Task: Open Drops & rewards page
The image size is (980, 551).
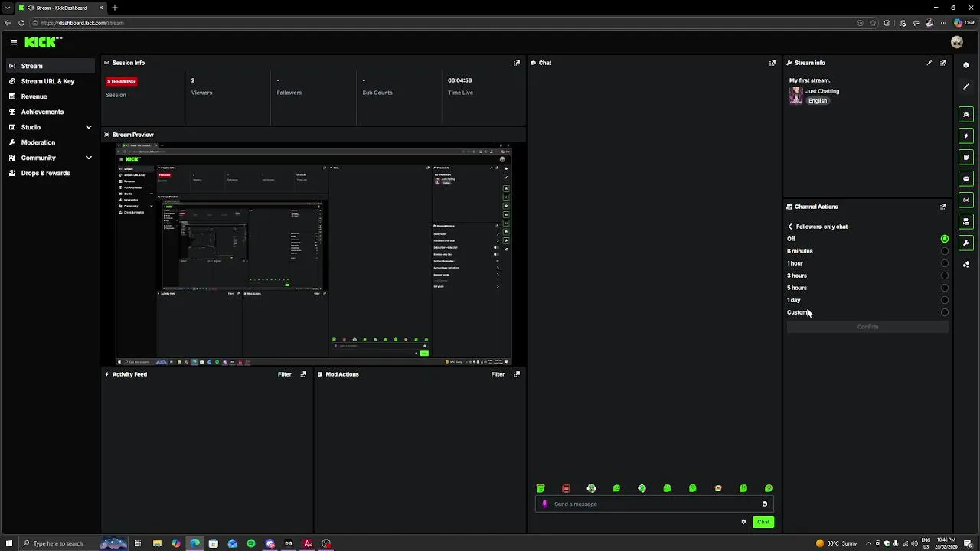Action: click(50, 173)
